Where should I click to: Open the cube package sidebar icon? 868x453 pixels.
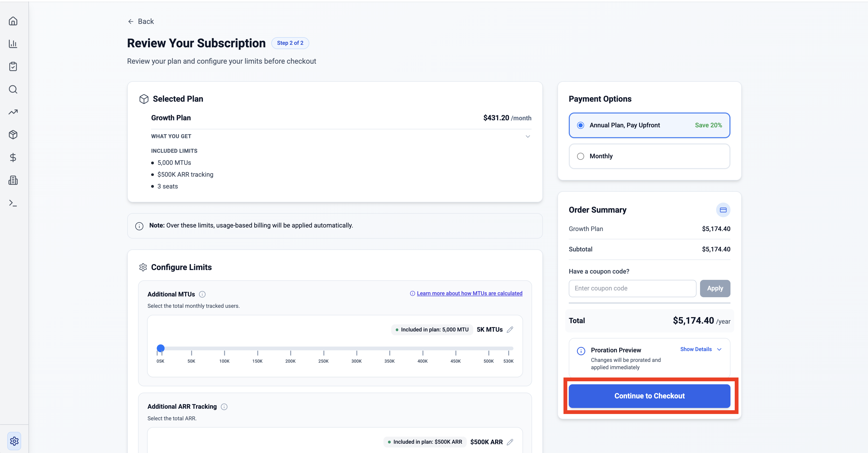(13, 135)
